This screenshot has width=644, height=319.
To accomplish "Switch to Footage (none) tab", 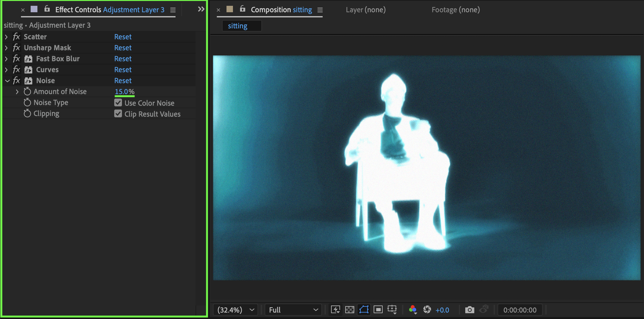I will (x=456, y=10).
